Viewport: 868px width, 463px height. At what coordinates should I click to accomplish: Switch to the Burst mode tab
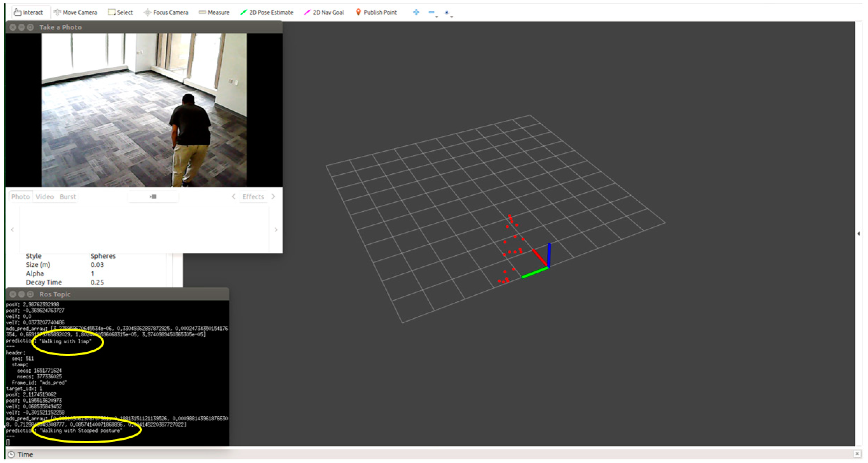click(x=68, y=197)
